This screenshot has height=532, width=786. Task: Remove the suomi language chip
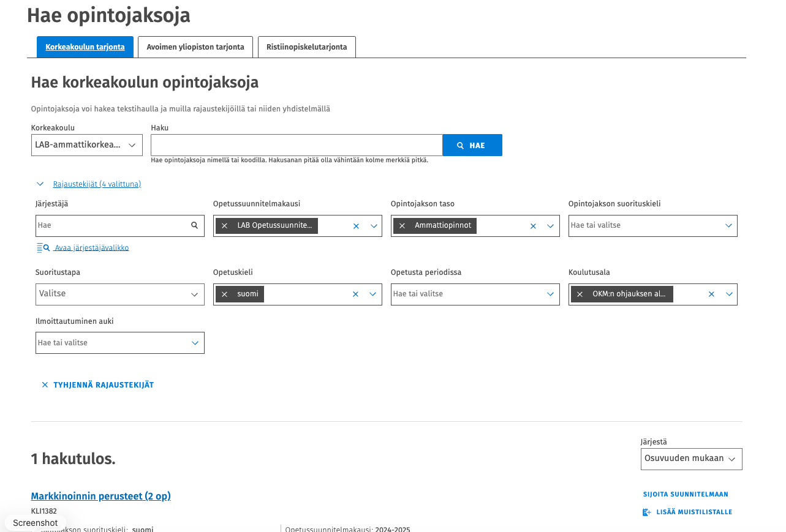click(225, 294)
